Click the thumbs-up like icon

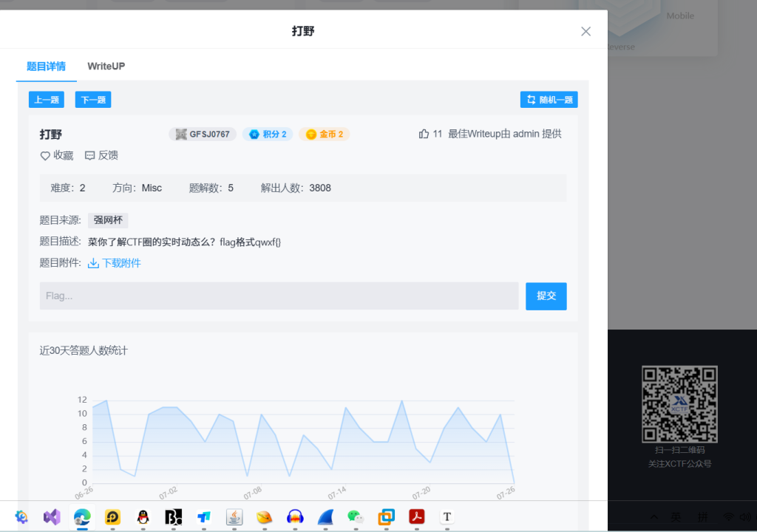[424, 134]
